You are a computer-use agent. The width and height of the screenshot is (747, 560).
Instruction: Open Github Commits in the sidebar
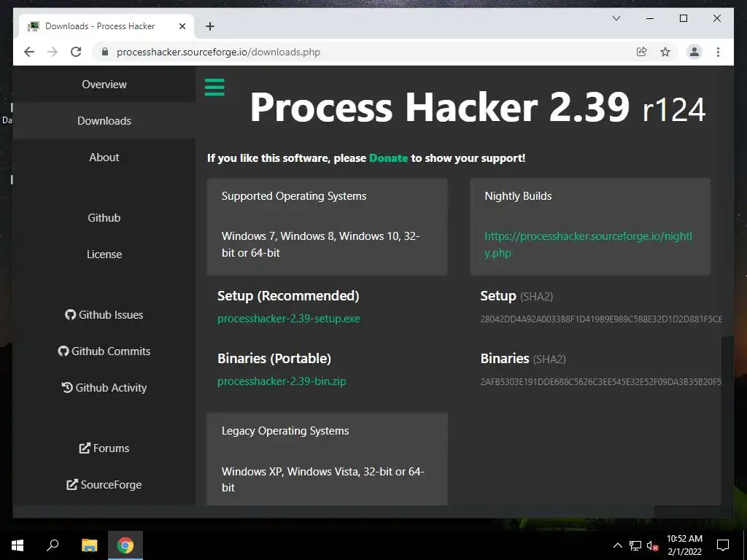coord(104,351)
